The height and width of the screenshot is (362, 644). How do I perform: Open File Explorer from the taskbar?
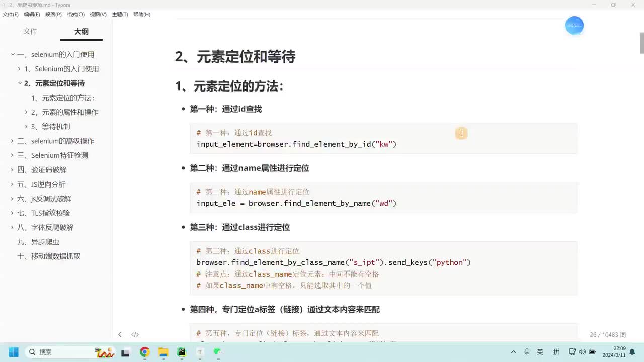163,352
